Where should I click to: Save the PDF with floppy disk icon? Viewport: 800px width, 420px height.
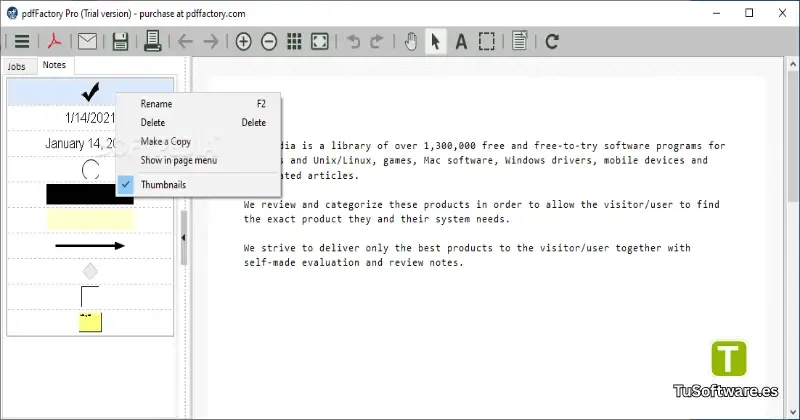pyautogui.click(x=120, y=41)
